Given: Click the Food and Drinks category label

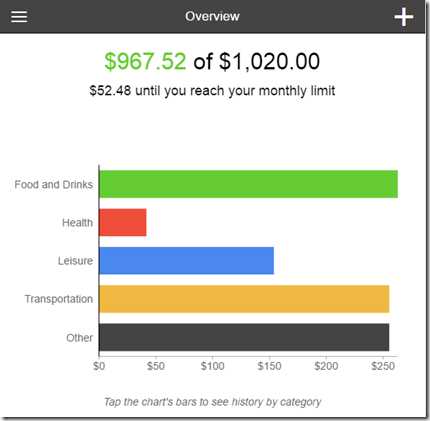Looking at the screenshot, I should (54, 184).
